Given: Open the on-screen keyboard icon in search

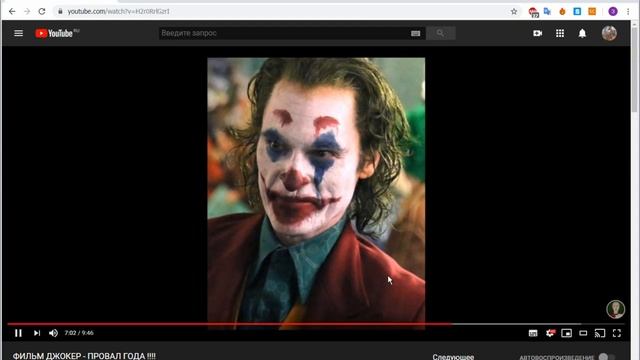Looking at the screenshot, I should click(x=416, y=33).
